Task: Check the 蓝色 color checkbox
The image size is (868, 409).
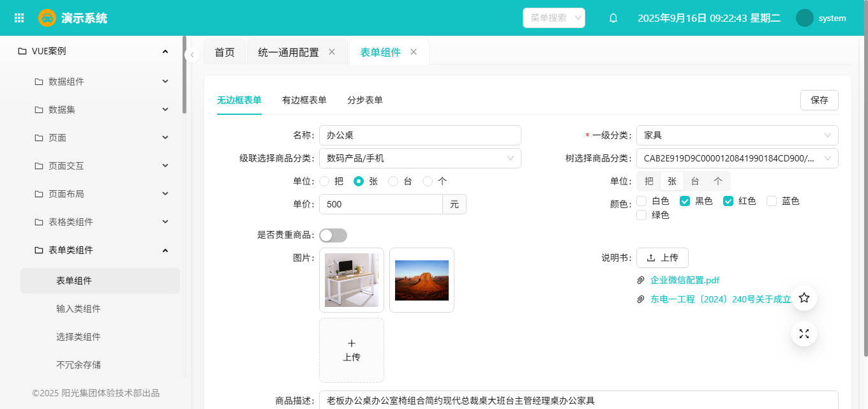Action: (x=772, y=201)
